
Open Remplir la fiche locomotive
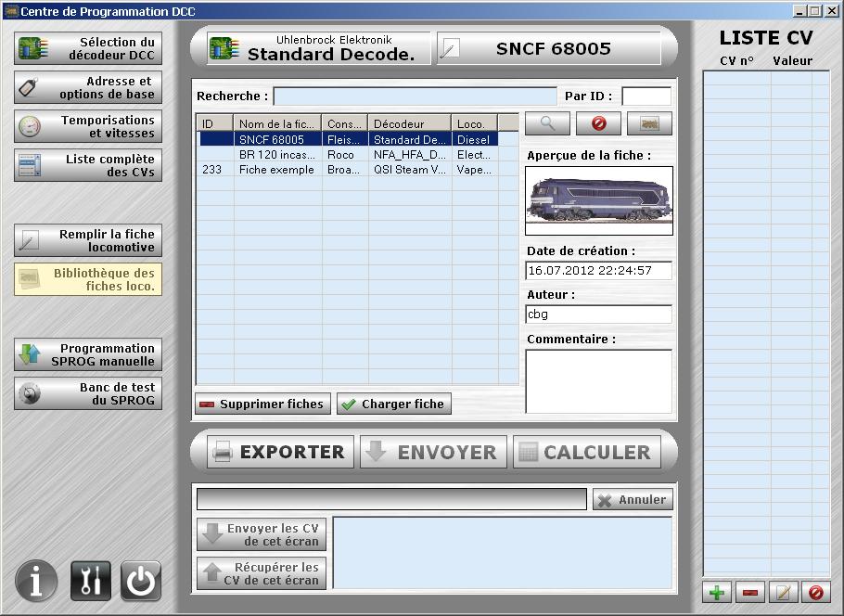point(88,240)
